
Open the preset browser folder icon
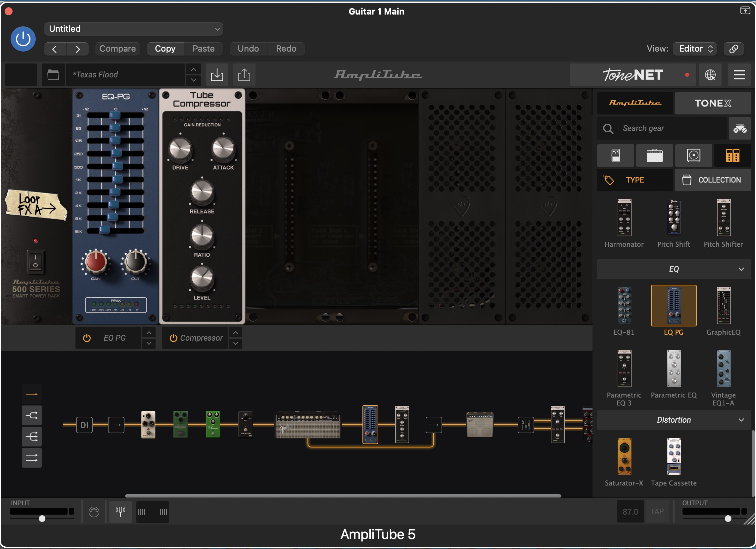(53, 75)
